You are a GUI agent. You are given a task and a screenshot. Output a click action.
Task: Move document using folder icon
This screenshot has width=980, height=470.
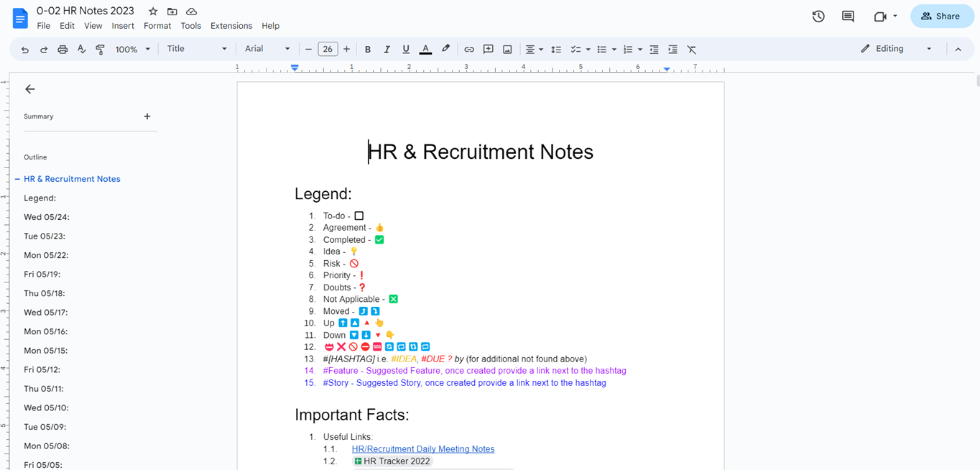pyautogui.click(x=172, y=11)
